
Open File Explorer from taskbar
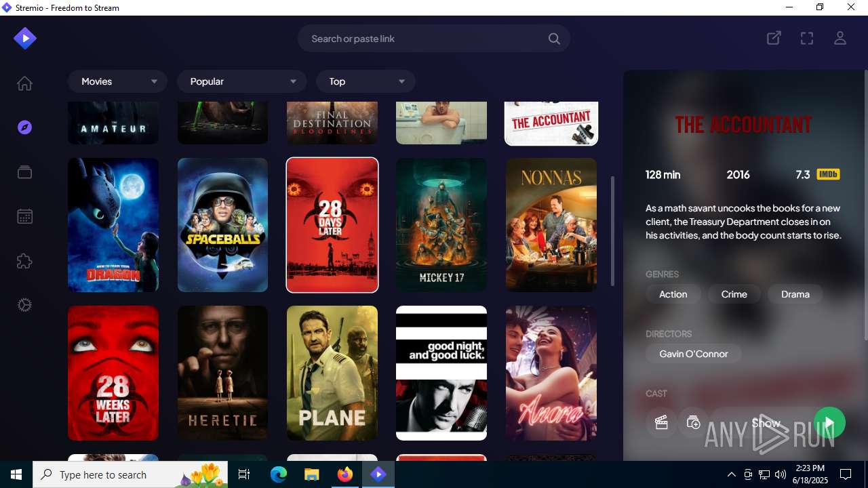pyautogui.click(x=311, y=474)
